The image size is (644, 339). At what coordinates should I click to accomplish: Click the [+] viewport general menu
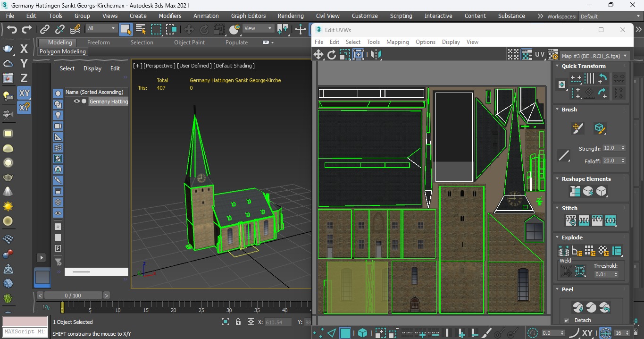(x=137, y=66)
